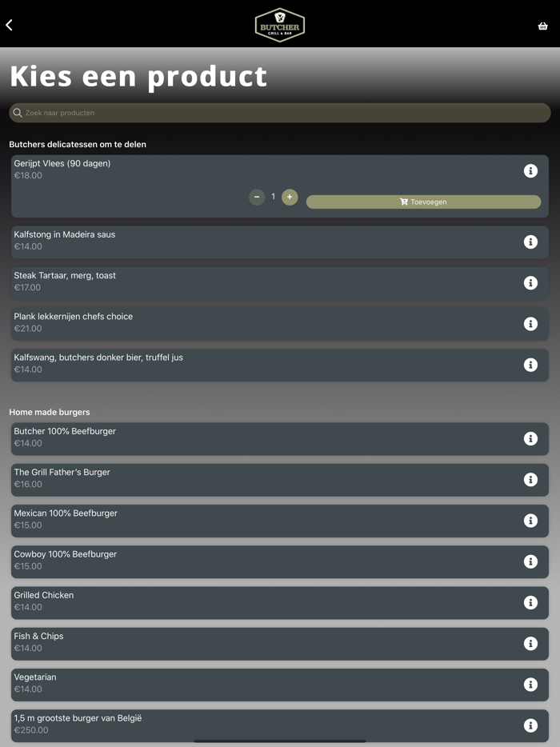View info for Steak Tartaar

[530, 282]
